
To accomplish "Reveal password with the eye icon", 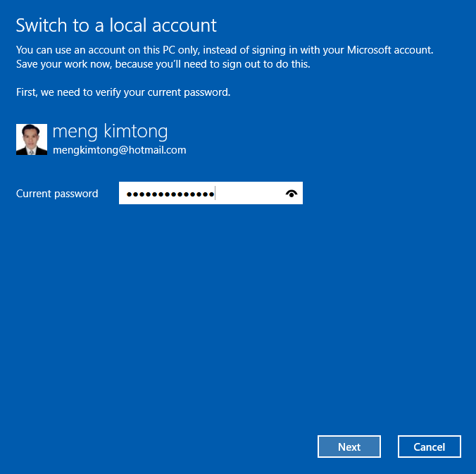I will (x=292, y=194).
